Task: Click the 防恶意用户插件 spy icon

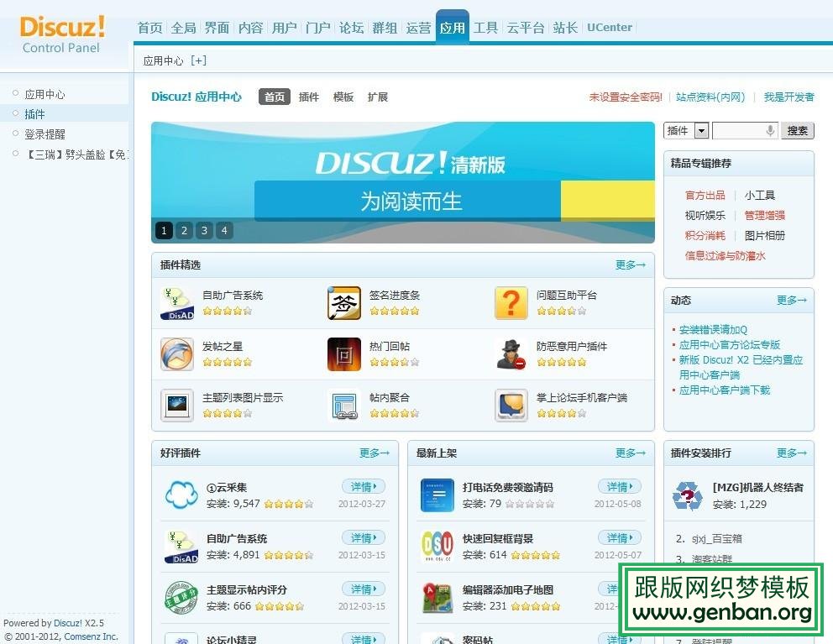Action: point(511,354)
